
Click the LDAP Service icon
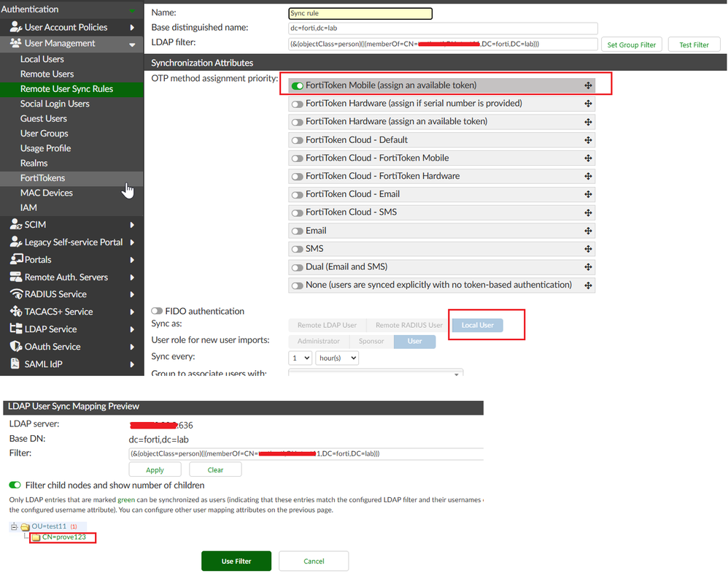tap(16, 329)
